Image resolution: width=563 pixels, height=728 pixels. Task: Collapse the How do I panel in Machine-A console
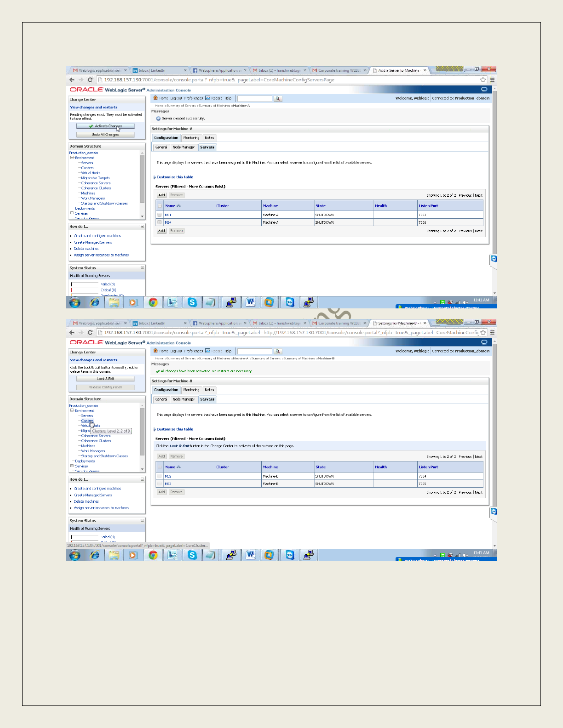point(142,227)
